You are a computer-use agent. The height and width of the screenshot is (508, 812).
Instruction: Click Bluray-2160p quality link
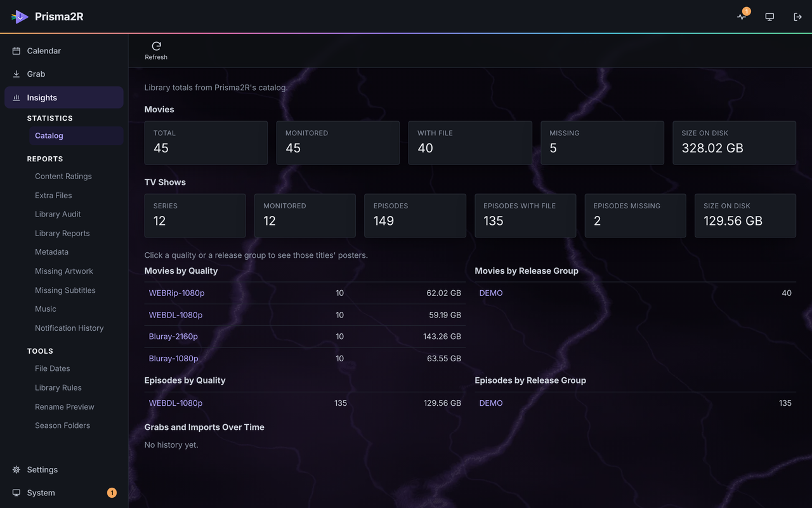click(x=173, y=337)
